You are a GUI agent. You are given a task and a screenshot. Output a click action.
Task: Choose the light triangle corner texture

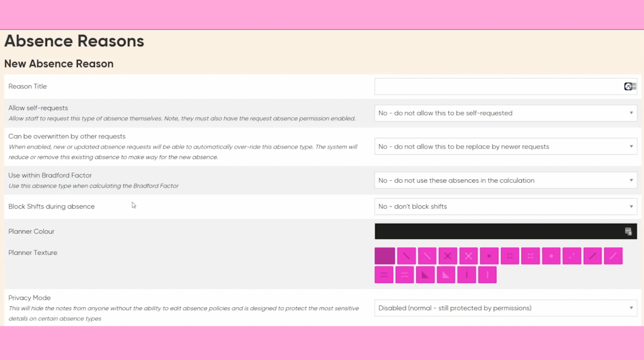pos(446,275)
